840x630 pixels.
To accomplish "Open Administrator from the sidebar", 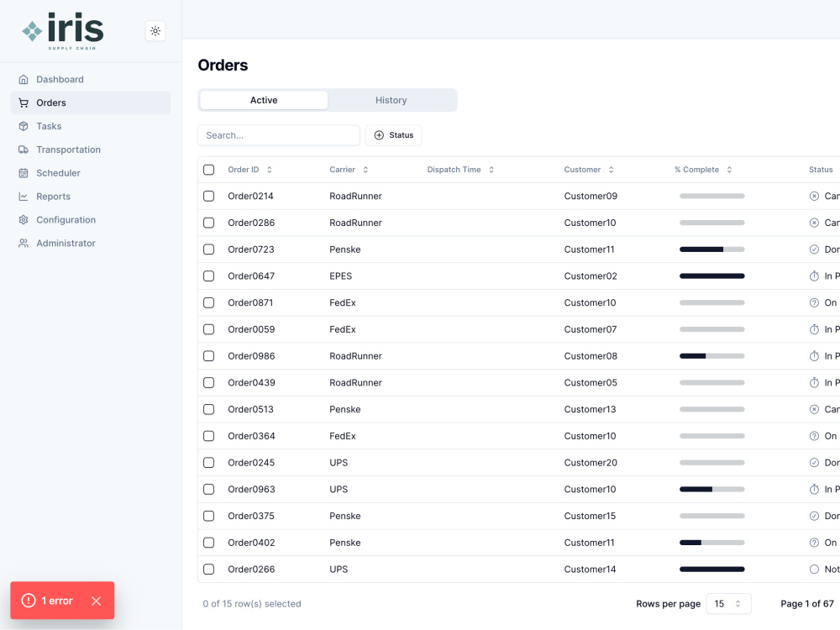I will tap(91, 244).
